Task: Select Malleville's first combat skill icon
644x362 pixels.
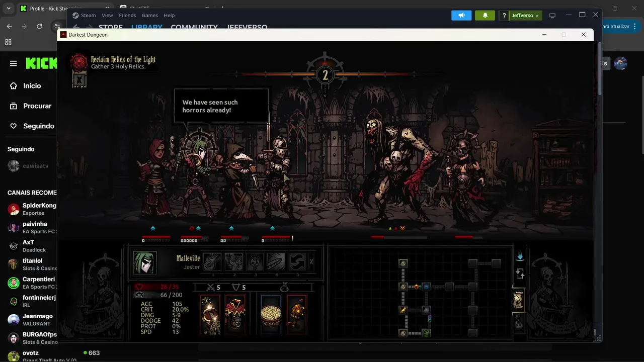Action: (212, 261)
